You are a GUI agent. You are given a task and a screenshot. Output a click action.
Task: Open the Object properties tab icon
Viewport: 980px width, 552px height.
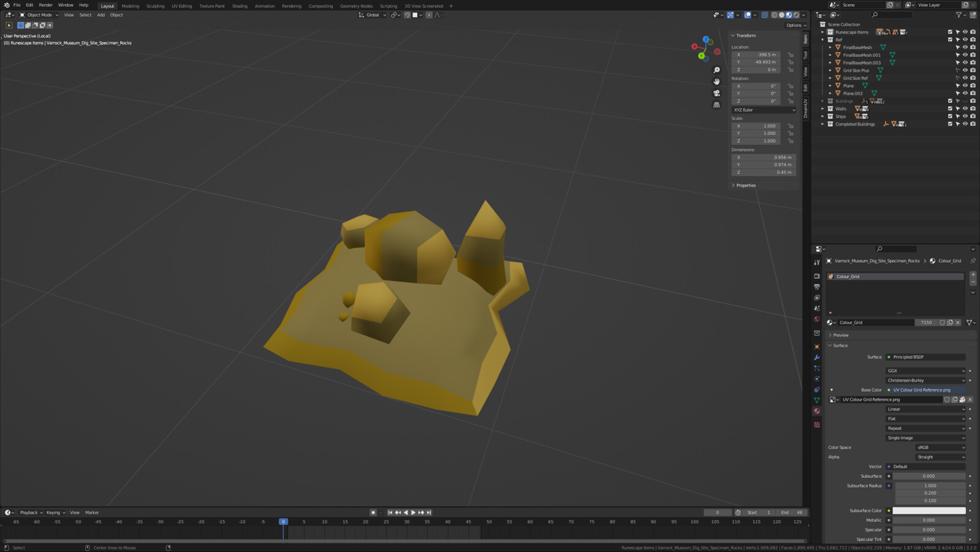click(816, 347)
